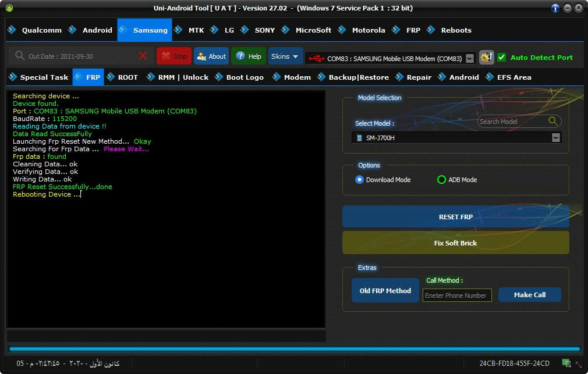Open the SM-J700H model dropdown

[x=555, y=138]
